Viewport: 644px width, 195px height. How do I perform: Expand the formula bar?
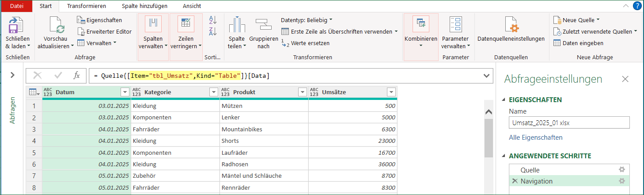[486, 76]
